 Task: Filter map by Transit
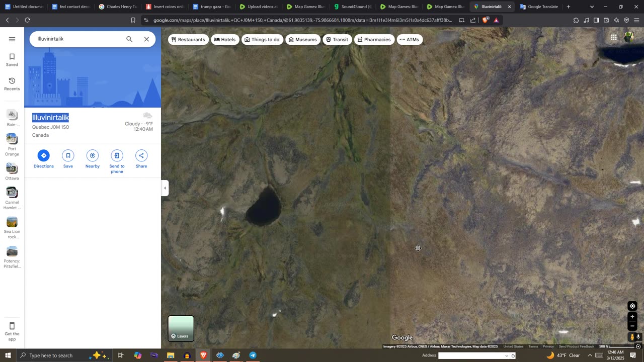click(337, 39)
